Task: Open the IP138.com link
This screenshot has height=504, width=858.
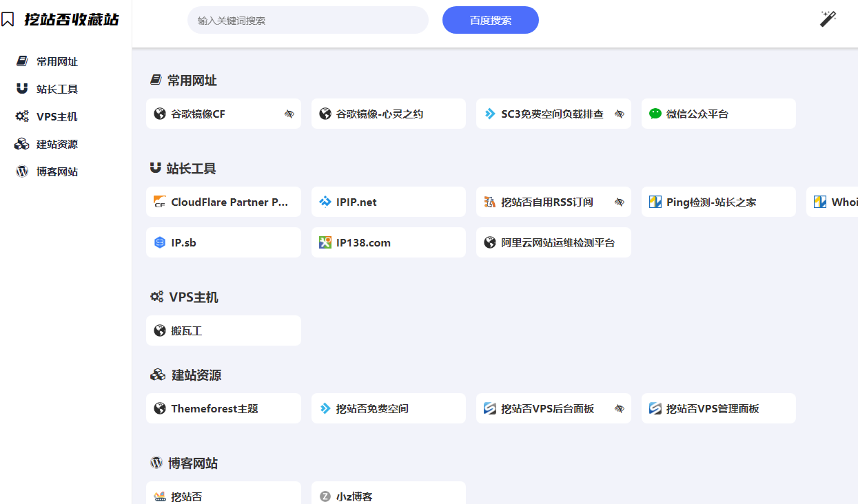Action: (389, 242)
